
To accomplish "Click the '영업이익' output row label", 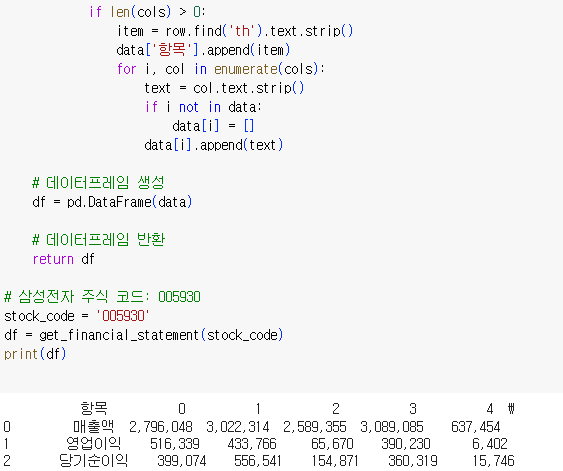I will click(94, 443).
